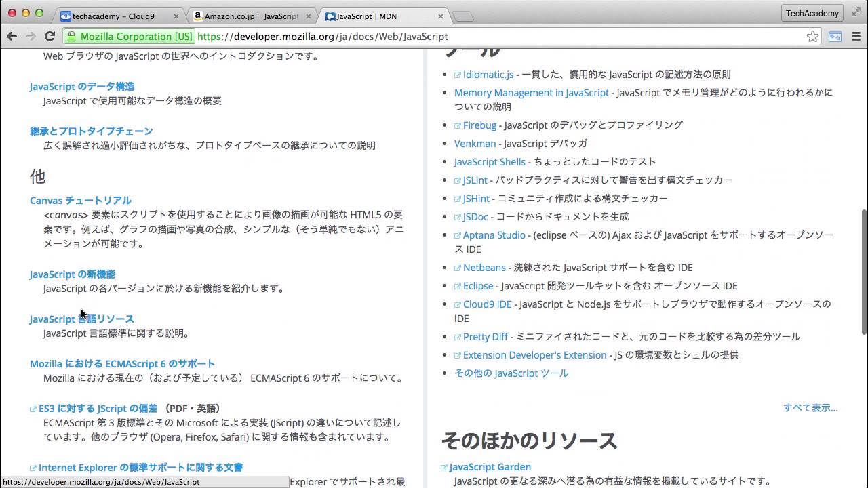The height and width of the screenshot is (488, 868).
Task: Open the Idiomatic.js link
Action: pyautogui.click(x=488, y=75)
